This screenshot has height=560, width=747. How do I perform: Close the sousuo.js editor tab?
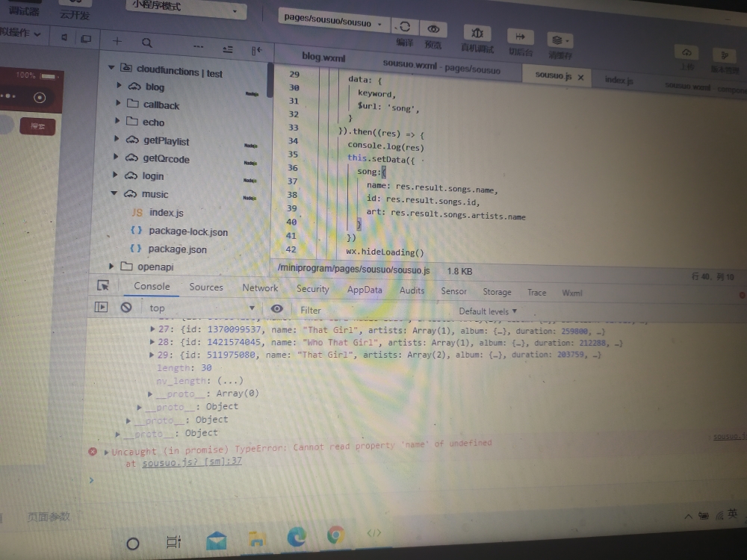(x=580, y=77)
